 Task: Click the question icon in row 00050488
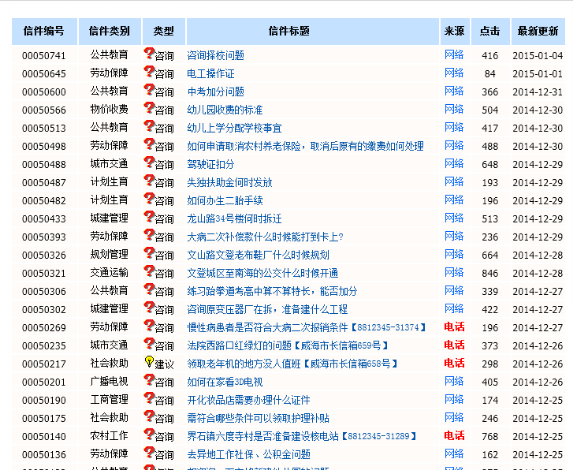(149, 162)
